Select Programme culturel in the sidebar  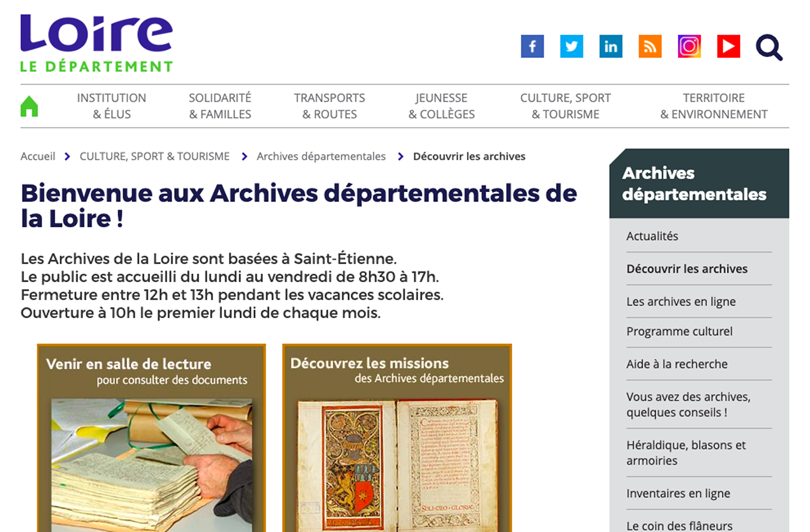click(x=679, y=332)
